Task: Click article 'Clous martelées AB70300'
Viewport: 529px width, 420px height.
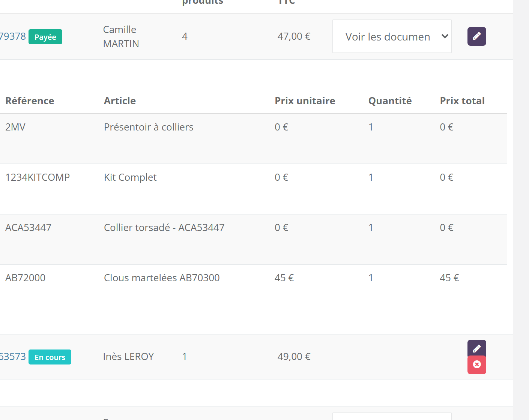Action: (x=162, y=278)
